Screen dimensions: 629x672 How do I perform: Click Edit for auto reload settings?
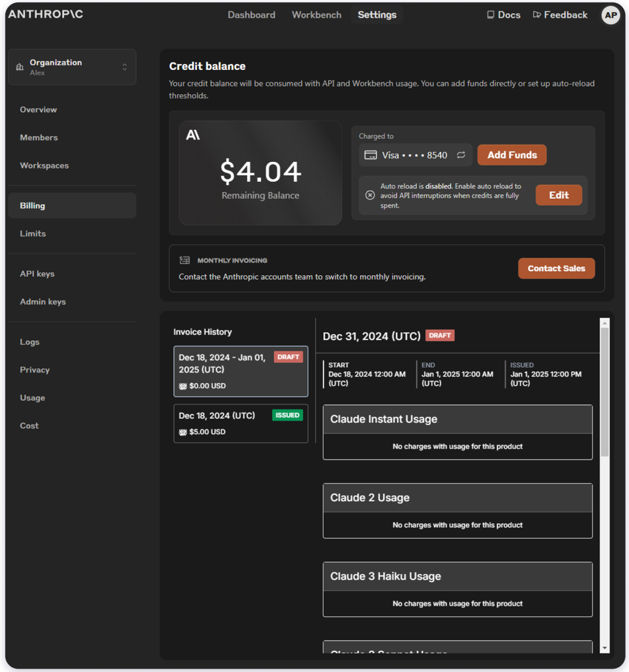[559, 195]
